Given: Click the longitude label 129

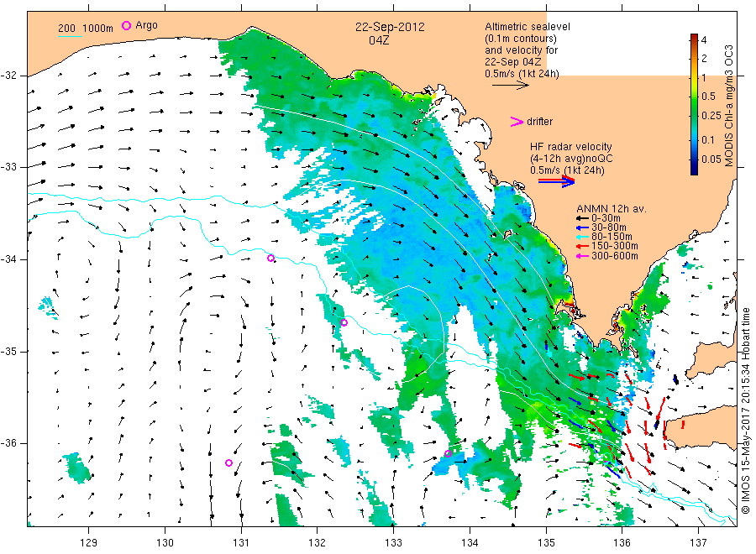Looking at the screenshot, I should pos(89,543).
